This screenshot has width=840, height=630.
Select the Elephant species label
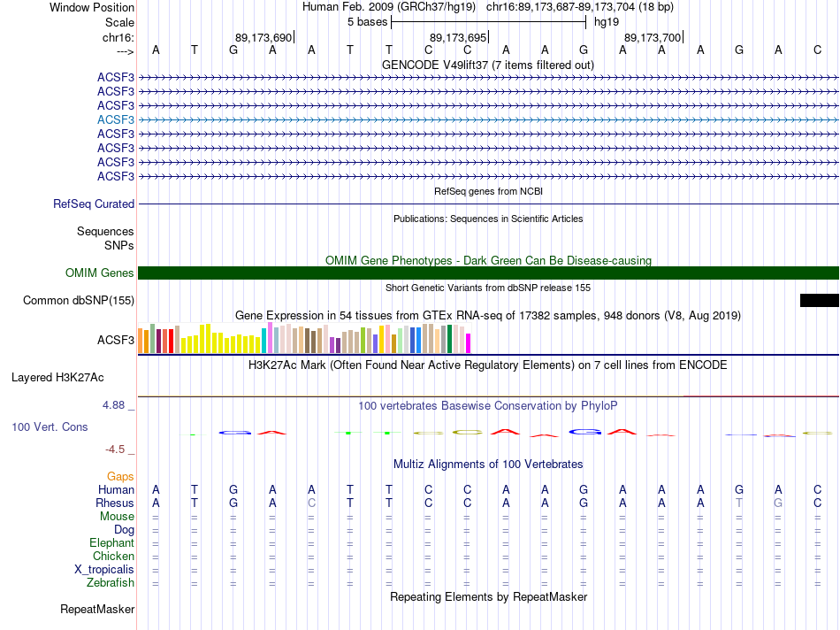click(x=112, y=542)
